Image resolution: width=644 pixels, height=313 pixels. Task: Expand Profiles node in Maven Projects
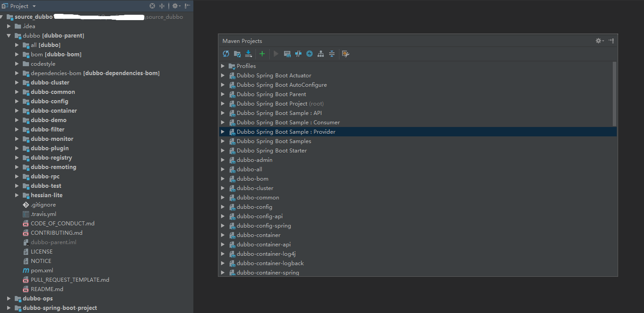pos(223,66)
